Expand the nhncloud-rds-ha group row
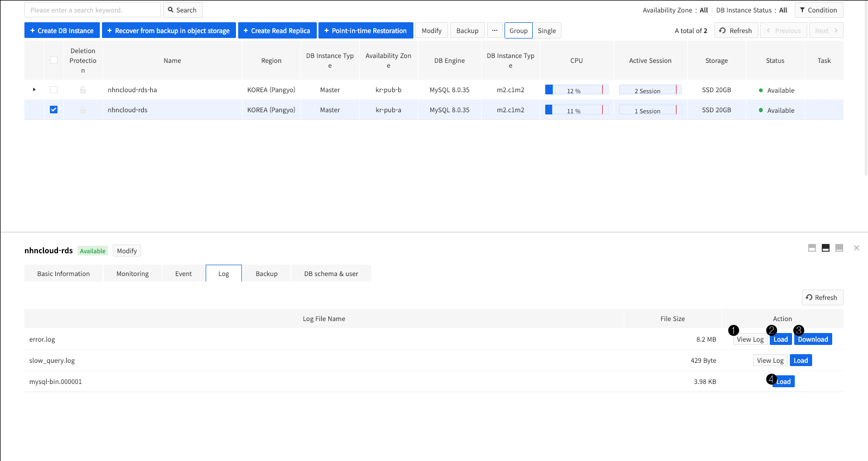868x461 pixels. (34, 89)
